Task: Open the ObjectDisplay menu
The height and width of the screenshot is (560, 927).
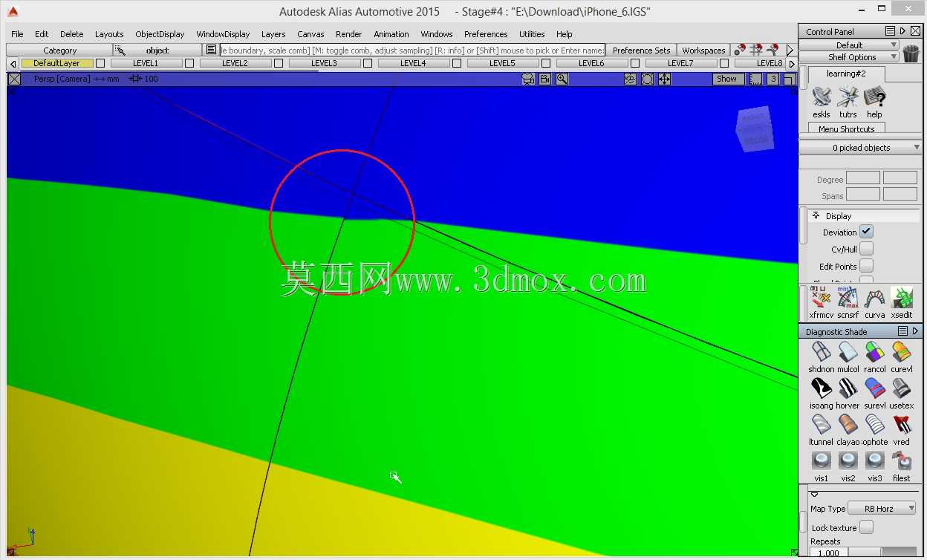Action: (x=160, y=34)
